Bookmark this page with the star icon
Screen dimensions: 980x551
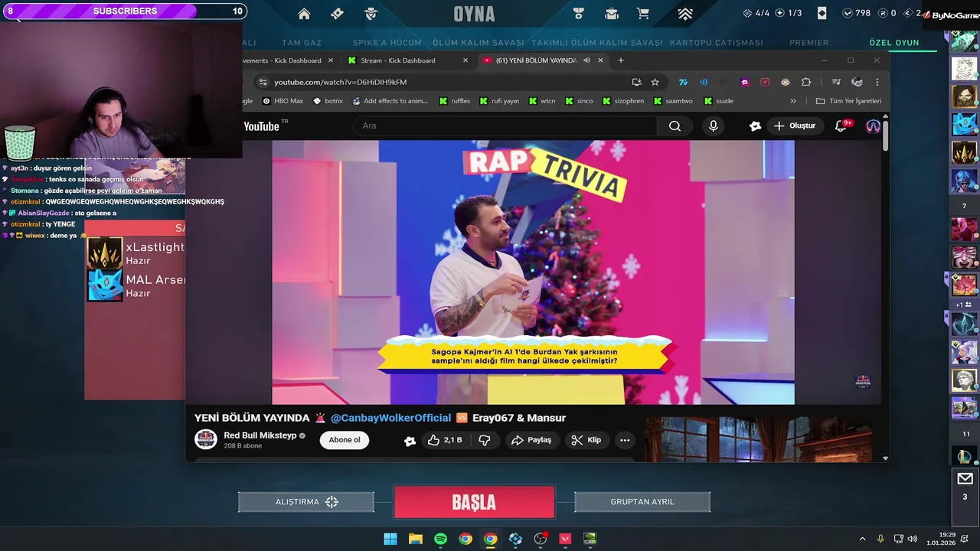(x=655, y=82)
